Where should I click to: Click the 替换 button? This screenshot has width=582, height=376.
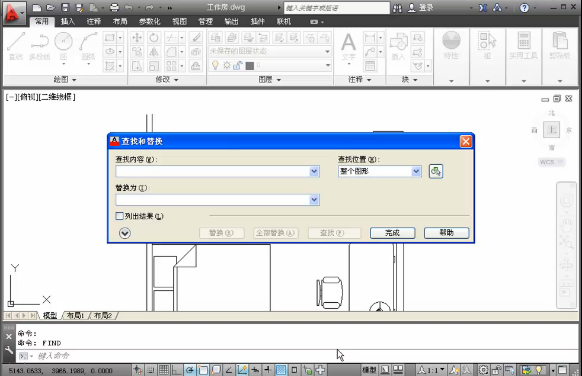221,233
